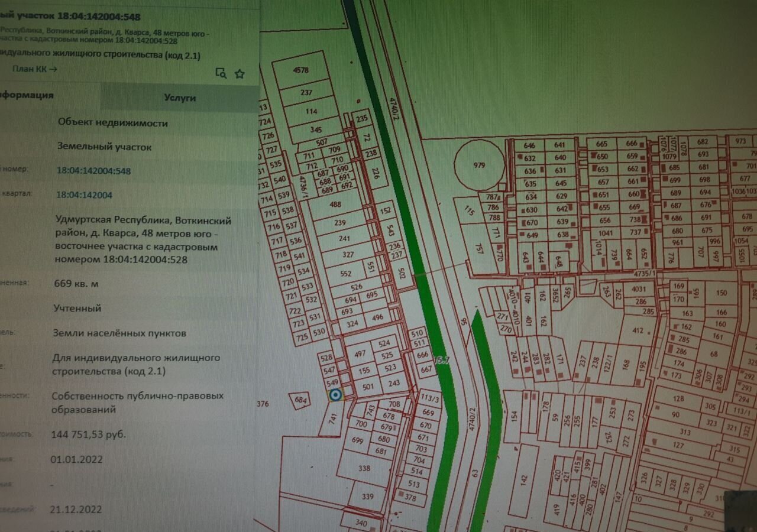Select parcel 155 on the map
The height and width of the screenshot is (532, 757).
(364, 371)
